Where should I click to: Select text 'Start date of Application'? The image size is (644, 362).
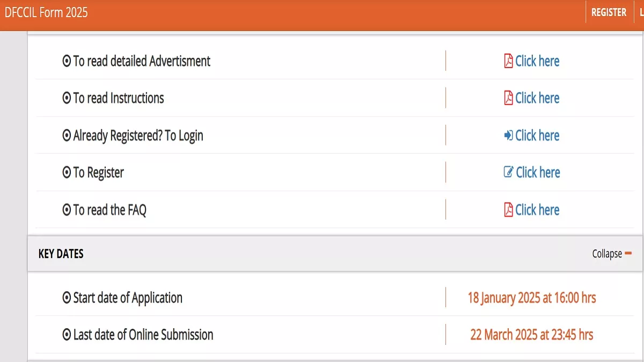tap(128, 298)
